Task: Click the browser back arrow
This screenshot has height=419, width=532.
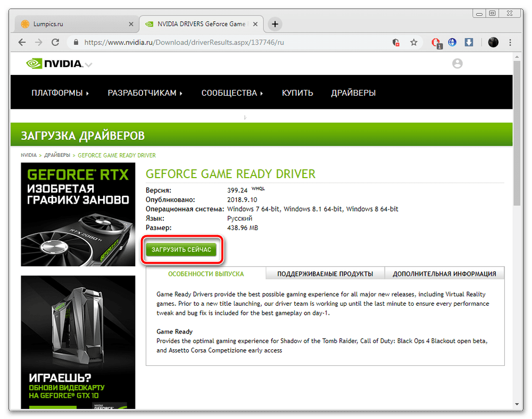Action: click(22, 42)
